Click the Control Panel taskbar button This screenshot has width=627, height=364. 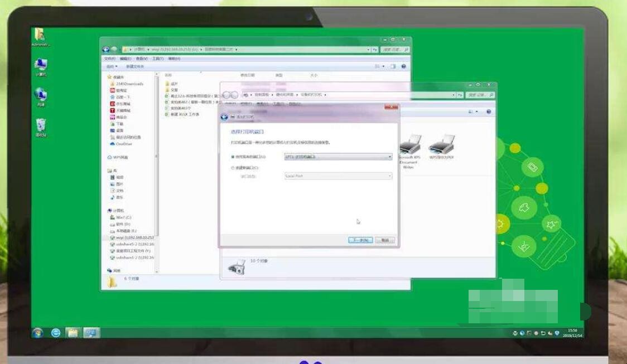coord(91,332)
